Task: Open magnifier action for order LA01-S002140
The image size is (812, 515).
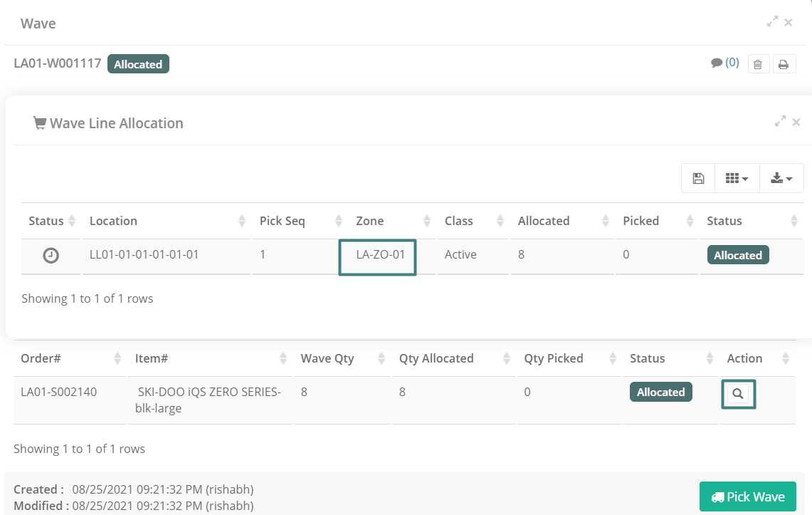Action: 738,394
